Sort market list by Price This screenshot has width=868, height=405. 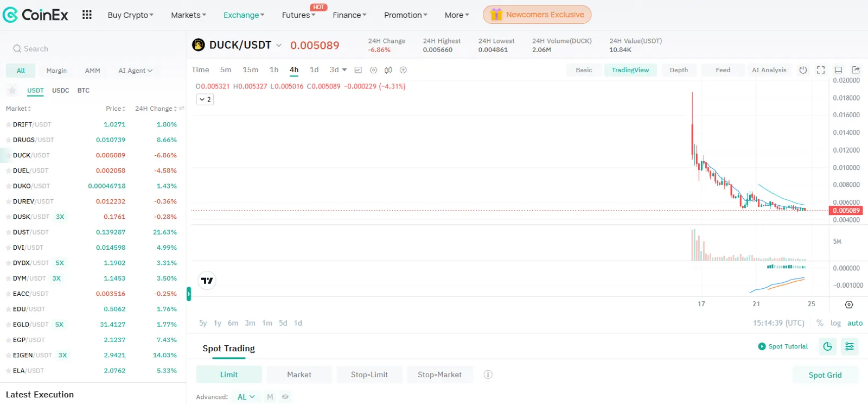[116, 109]
